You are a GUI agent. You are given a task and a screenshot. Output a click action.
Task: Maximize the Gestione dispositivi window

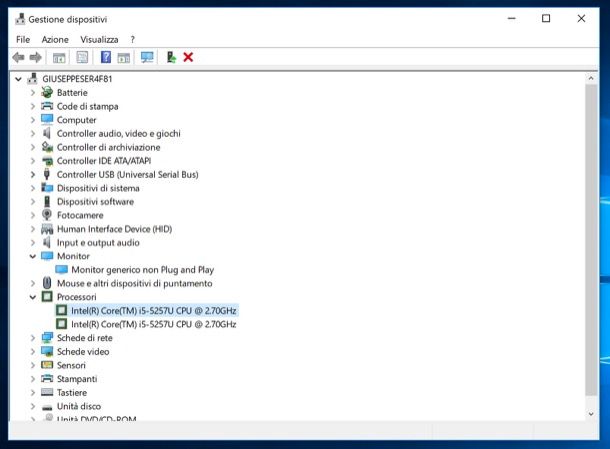point(546,18)
